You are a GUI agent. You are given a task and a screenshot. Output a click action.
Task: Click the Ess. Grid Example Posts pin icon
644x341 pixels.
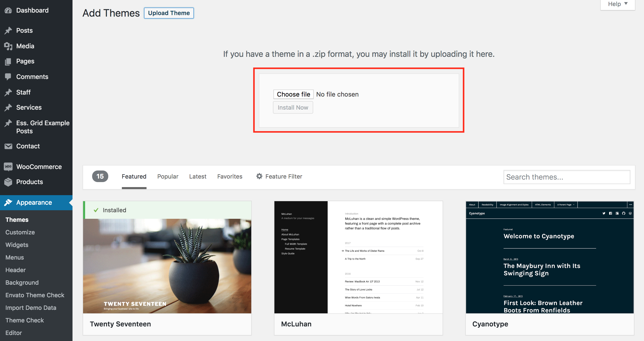click(x=8, y=123)
